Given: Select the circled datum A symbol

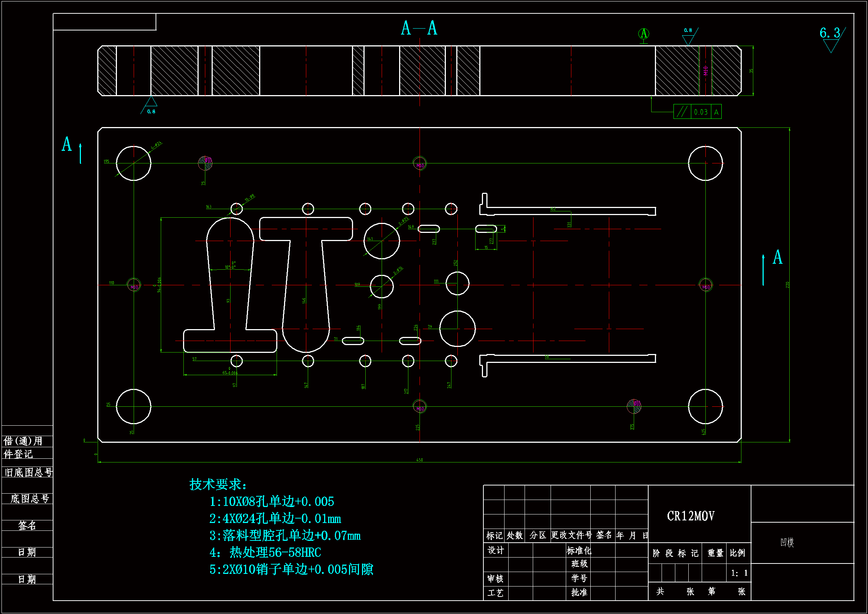Looking at the screenshot, I should pyautogui.click(x=644, y=34).
